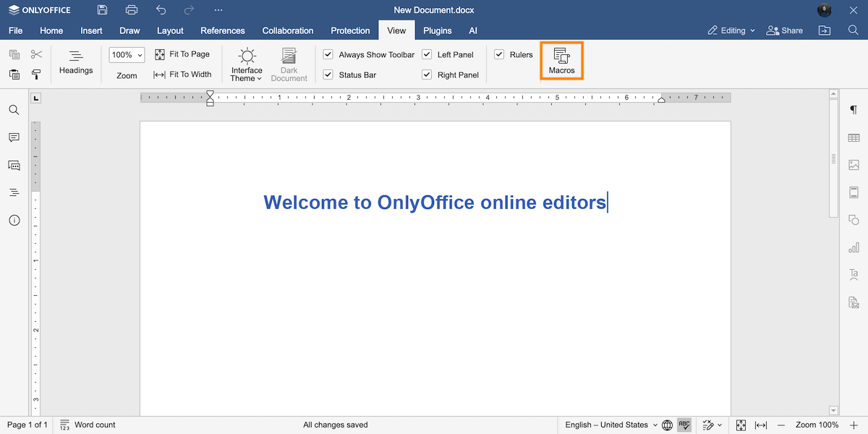868x434 pixels.
Task: Undo the last action
Action: pyautogui.click(x=161, y=10)
